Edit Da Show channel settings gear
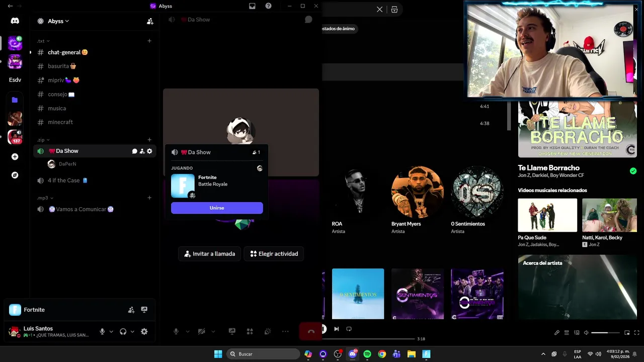Image resolution: width=644 pixels, height=362 pixels. (x=149, y=151)
